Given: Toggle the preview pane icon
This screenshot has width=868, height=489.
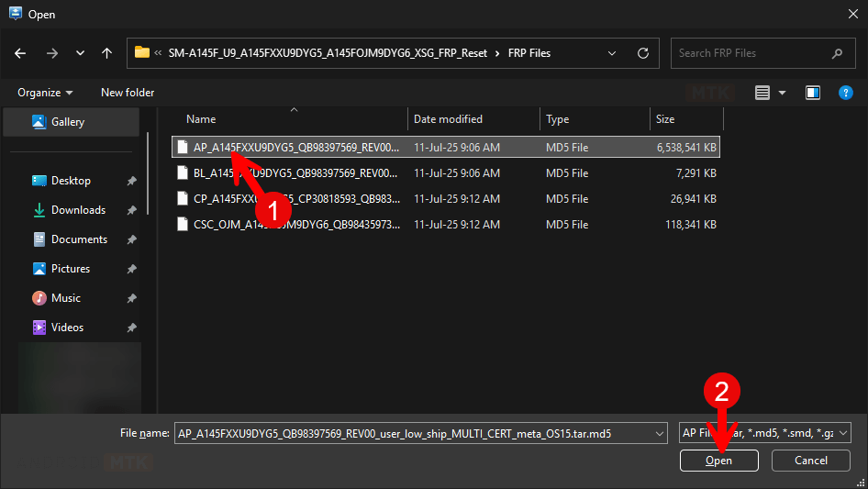Looking at the screenshot, I should coord(812,93).
